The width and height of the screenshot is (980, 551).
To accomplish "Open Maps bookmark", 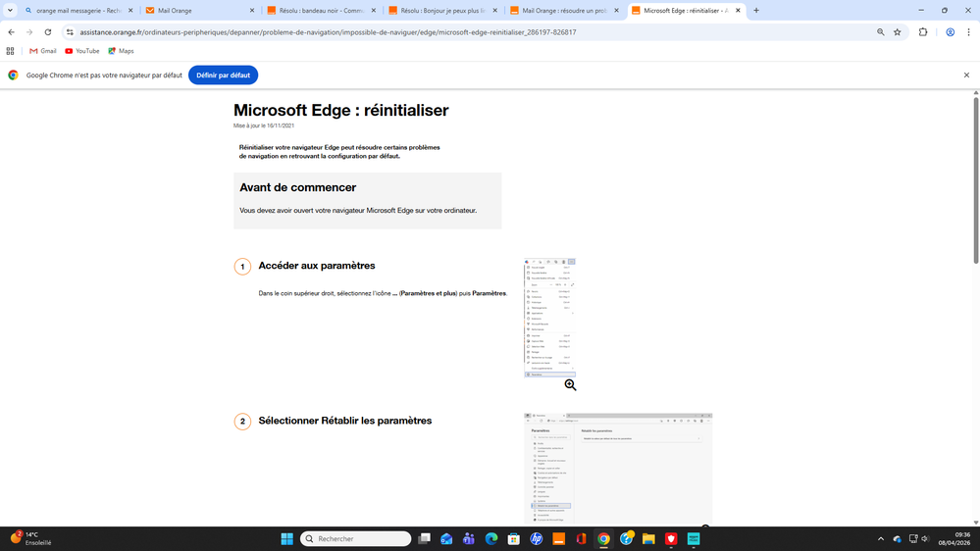I will (x=121, y=51).
